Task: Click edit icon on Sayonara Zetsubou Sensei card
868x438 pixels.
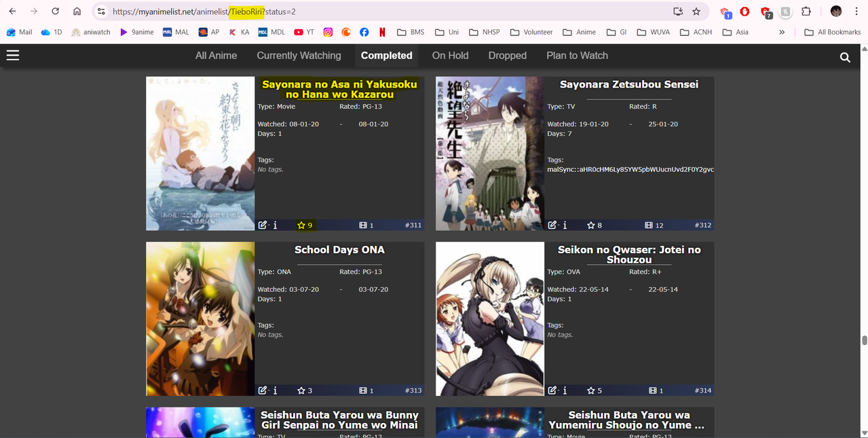Action: [x=552, y=225]
